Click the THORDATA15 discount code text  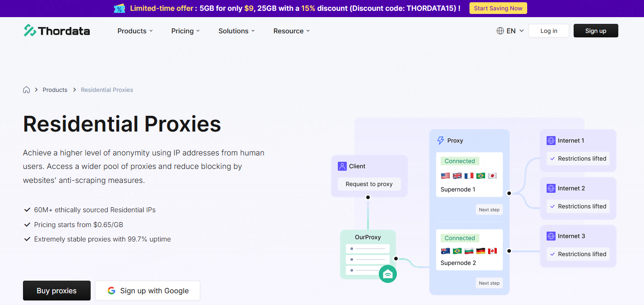[x=430, y=8]
